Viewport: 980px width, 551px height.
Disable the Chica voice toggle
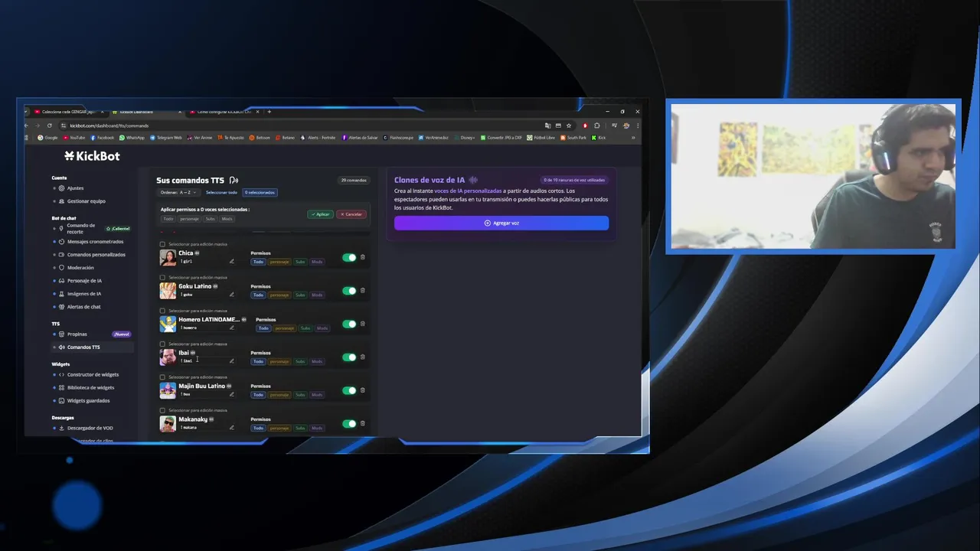pos(349,257)
